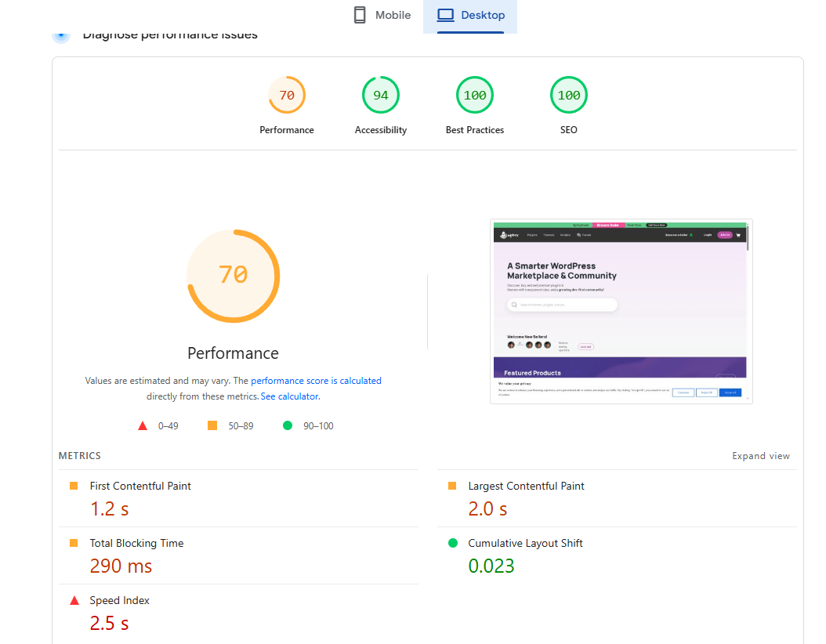
Task: Open the 'performance score is calculated' link
Action: pos(316,381)
